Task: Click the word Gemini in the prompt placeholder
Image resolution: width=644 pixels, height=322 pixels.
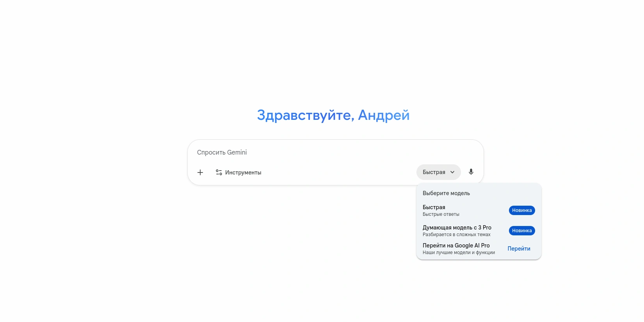Action: (237, 152)
